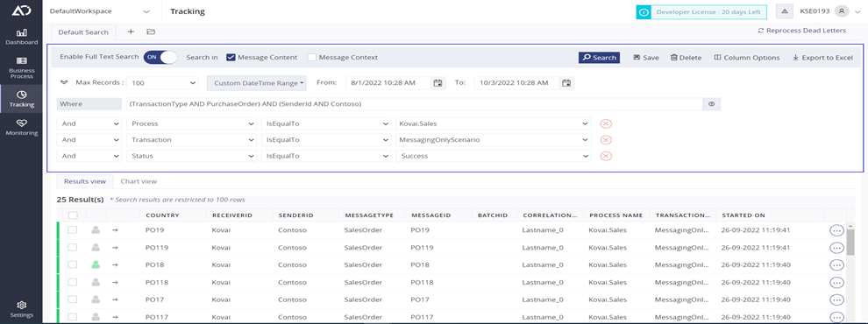Click Export to Excel
The image size is (868, 324).
[x=822, y=58]
